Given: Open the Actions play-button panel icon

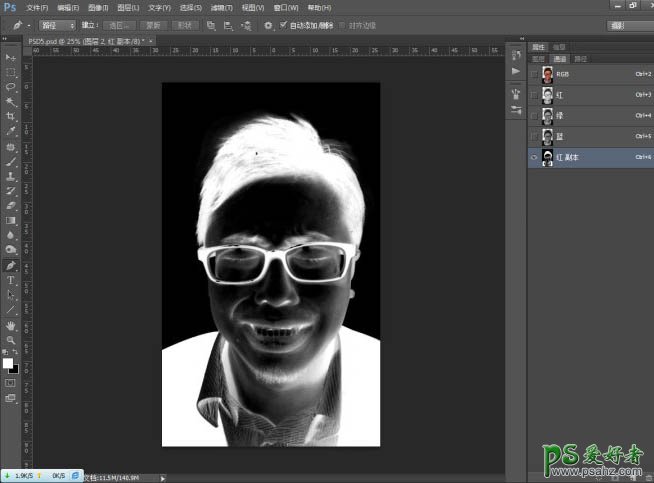Looking at the screenshot, I should coord(515,71).
